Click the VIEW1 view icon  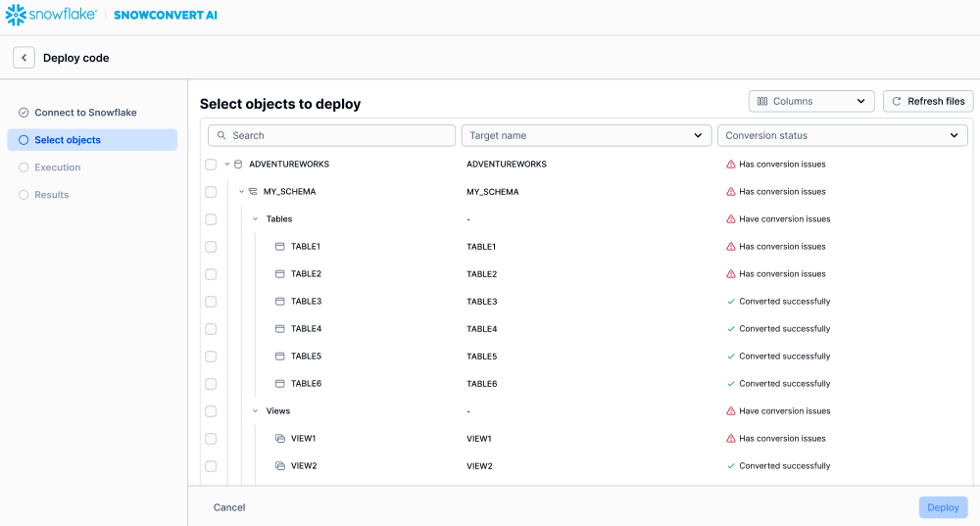point(279,439)
